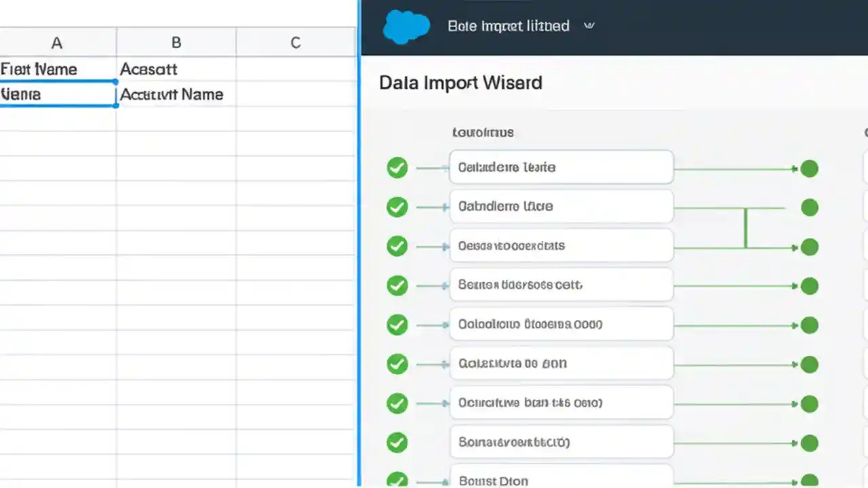The image size is (868, 488).
Task: Expand the Birth Date mapping dropdown
Action: 561,480
